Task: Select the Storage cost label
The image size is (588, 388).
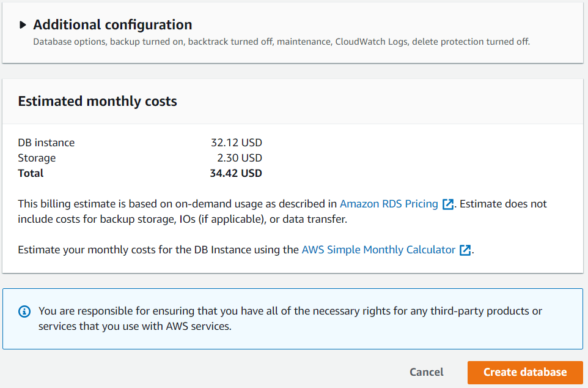Action: (37, 158)
